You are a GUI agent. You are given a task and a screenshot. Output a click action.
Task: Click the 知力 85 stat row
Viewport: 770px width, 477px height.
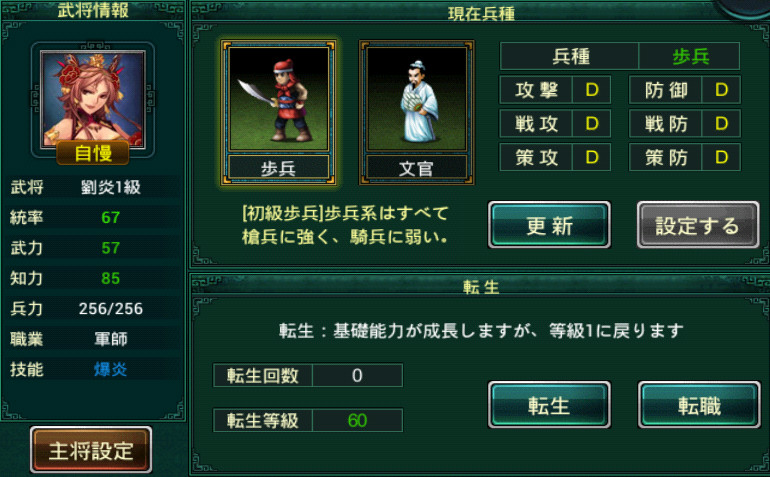point(93,278)
